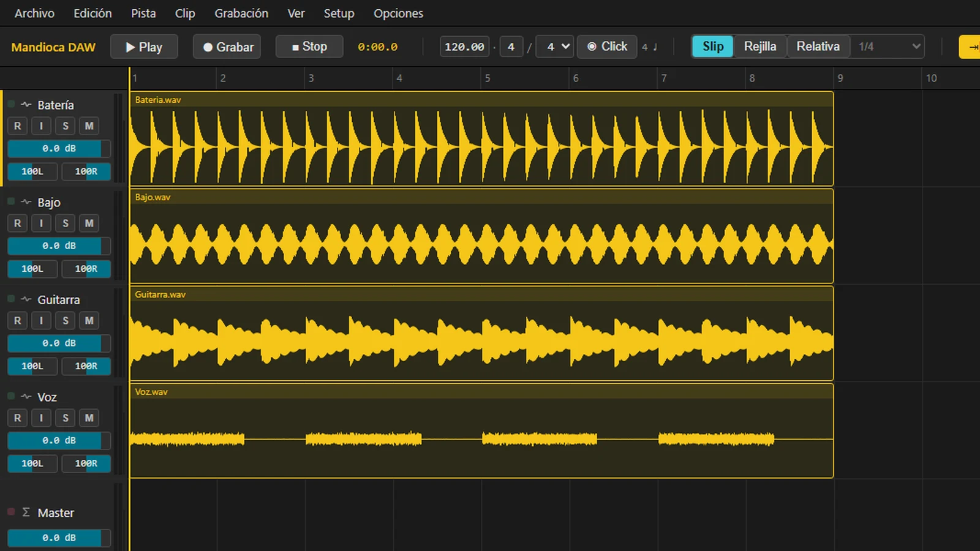Mute the Batería track
The width and height of the screenshot is (980, 551).
click(x=89, y=126)
